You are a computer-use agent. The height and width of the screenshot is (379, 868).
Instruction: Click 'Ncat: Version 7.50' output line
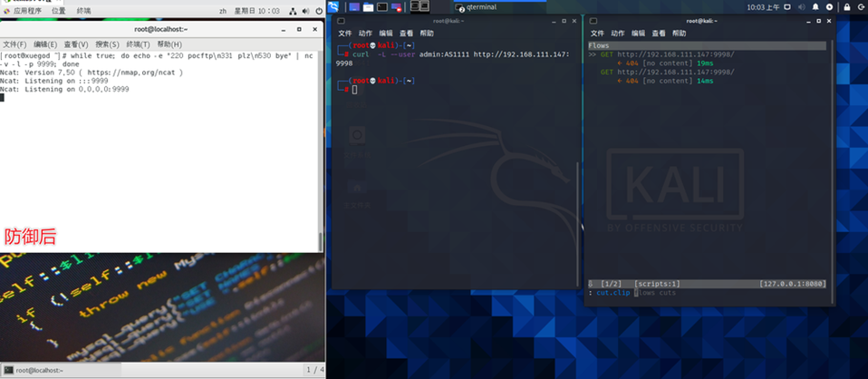(x=92, y=73)
